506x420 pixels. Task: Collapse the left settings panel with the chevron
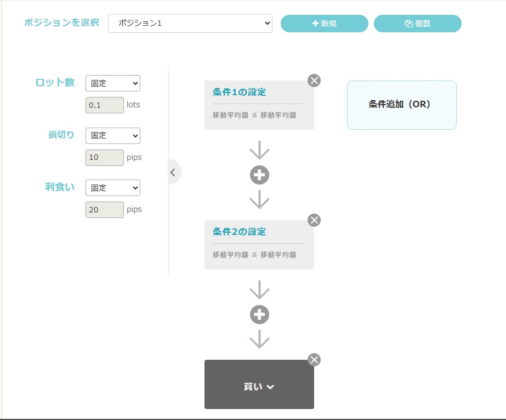click(173, 171)
